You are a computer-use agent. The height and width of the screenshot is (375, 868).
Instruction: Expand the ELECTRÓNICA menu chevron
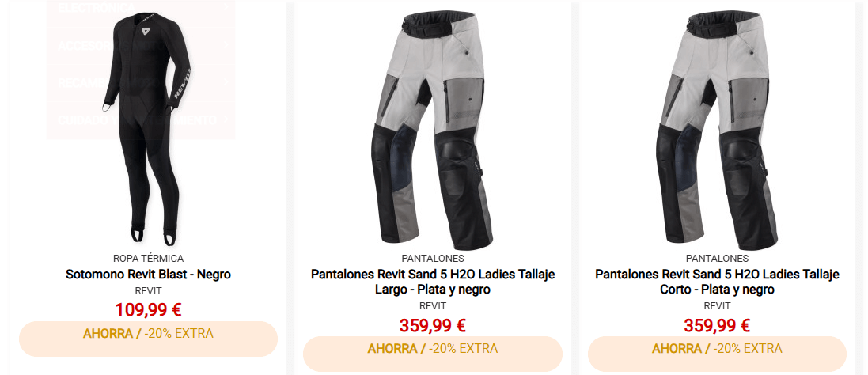(x=226, y=7)
